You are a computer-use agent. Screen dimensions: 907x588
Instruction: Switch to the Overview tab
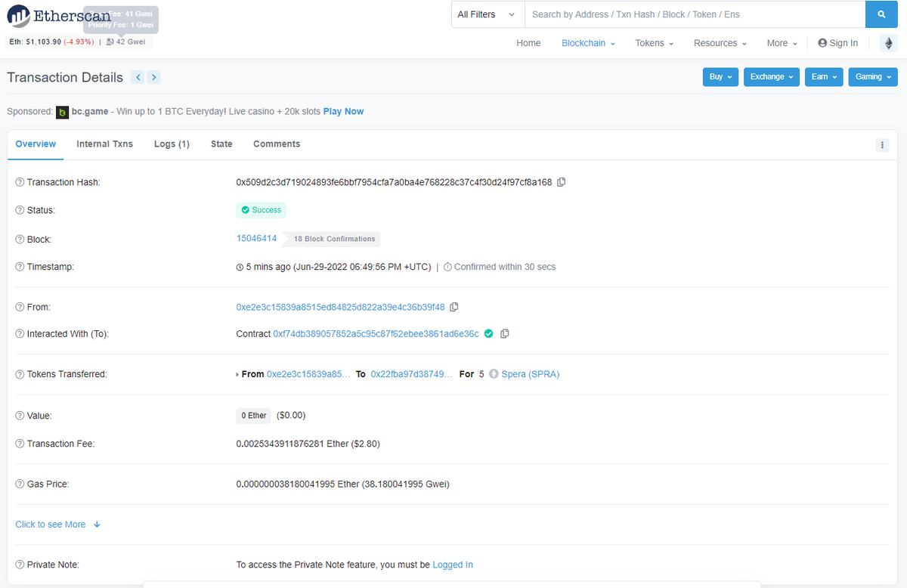click(x=36, y=144)
